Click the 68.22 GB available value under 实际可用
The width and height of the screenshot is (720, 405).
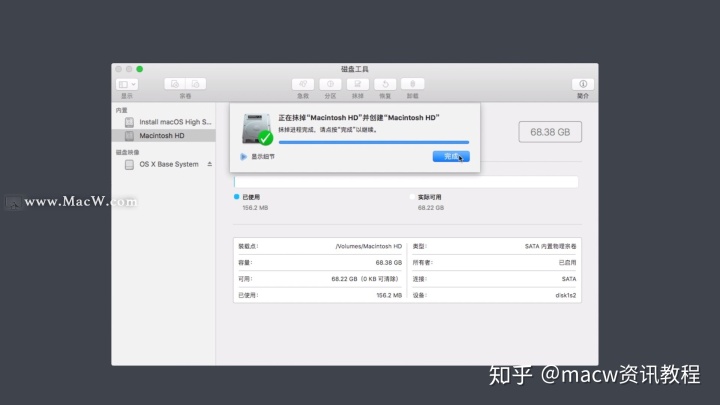coord(431,208)
